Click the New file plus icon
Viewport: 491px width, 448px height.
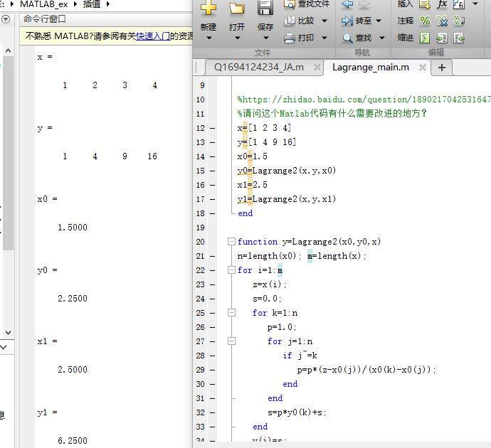click(208, 9)
